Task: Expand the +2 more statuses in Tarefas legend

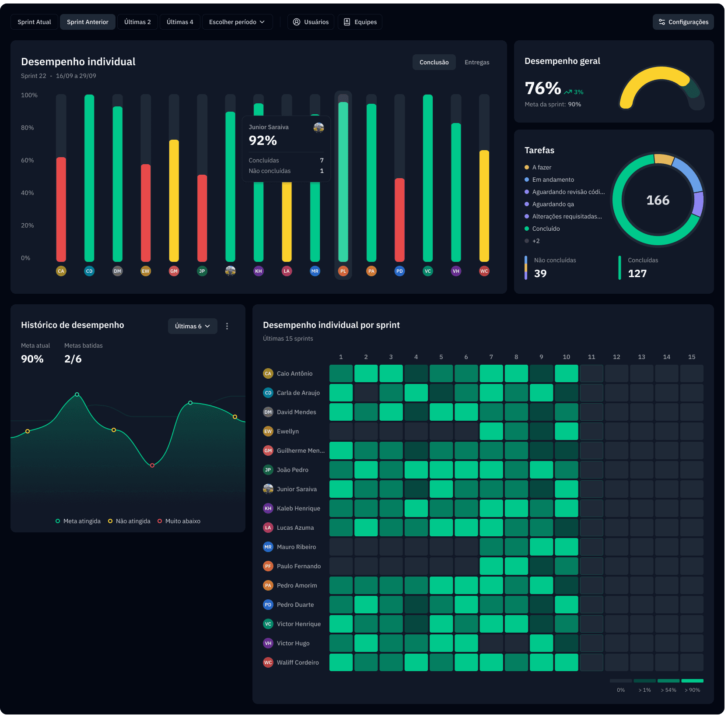Action: (x=535, y=241)
